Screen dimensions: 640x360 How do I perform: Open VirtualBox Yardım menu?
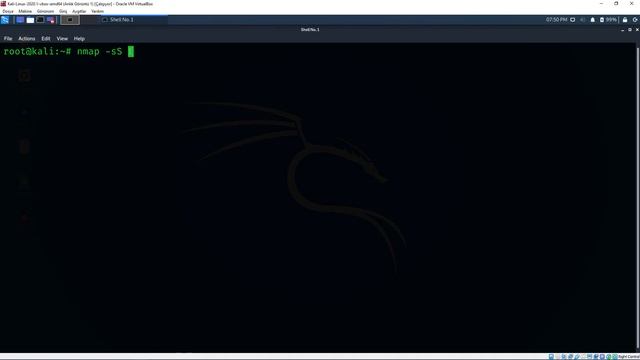coord(97,11)
